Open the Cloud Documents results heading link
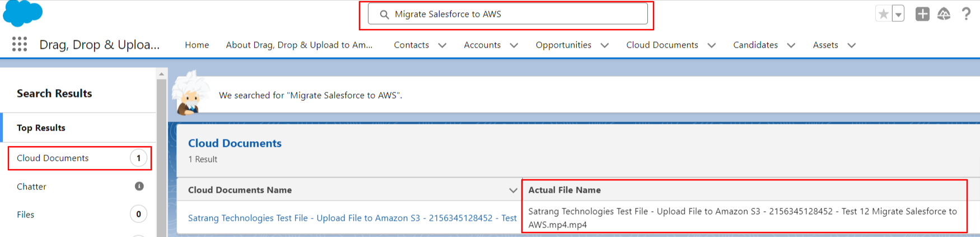Image resolution: width=980 pixels, height=237 pixels. pyautogui.click(x=235, y=143)
